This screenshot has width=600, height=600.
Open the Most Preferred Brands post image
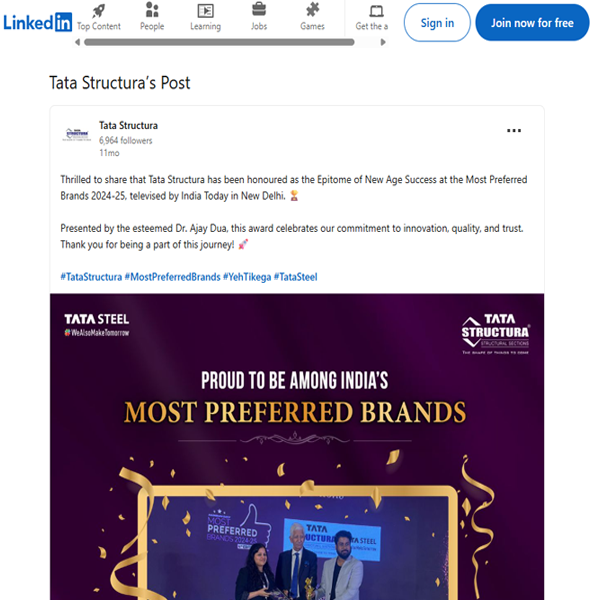click(297, 447)
